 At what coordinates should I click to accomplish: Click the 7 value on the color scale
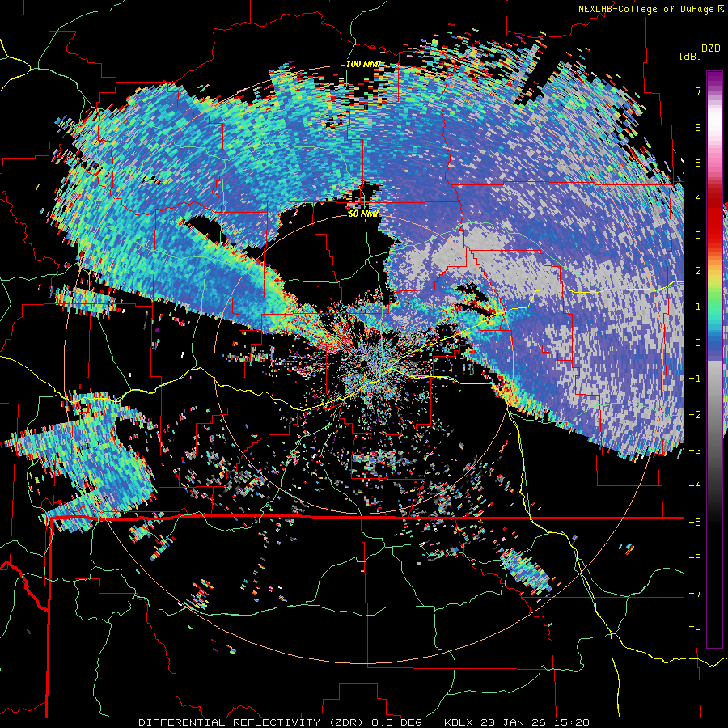tap(698, 91)
